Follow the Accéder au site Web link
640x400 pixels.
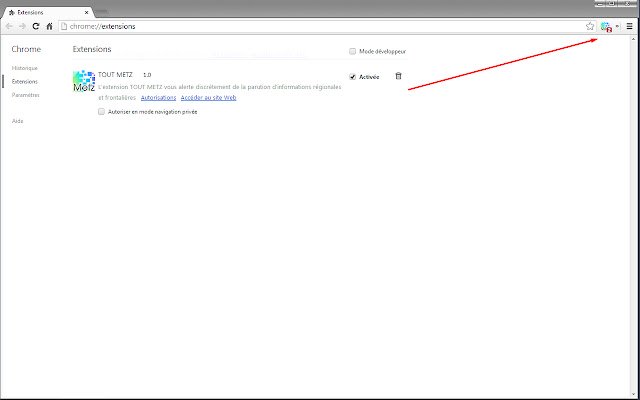[x=209, y=98]
